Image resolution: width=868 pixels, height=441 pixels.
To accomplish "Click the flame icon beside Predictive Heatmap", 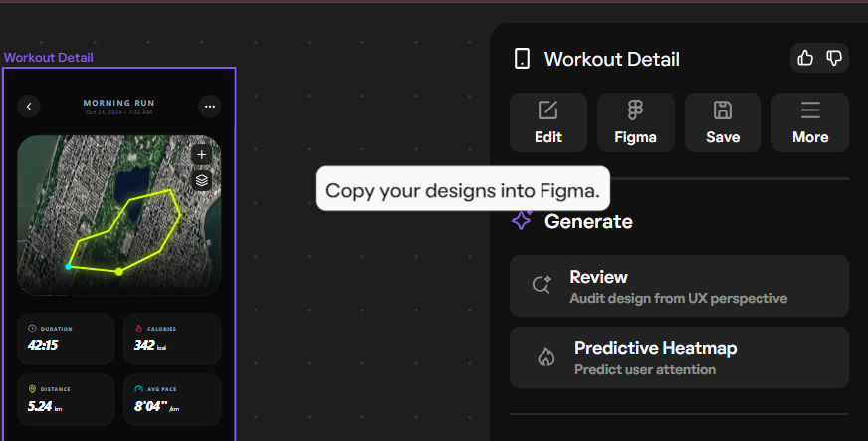I will [546, 357].
